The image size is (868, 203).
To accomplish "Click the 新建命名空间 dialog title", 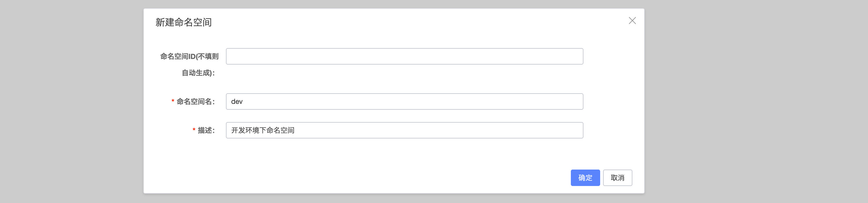I will tap(183, 22).
